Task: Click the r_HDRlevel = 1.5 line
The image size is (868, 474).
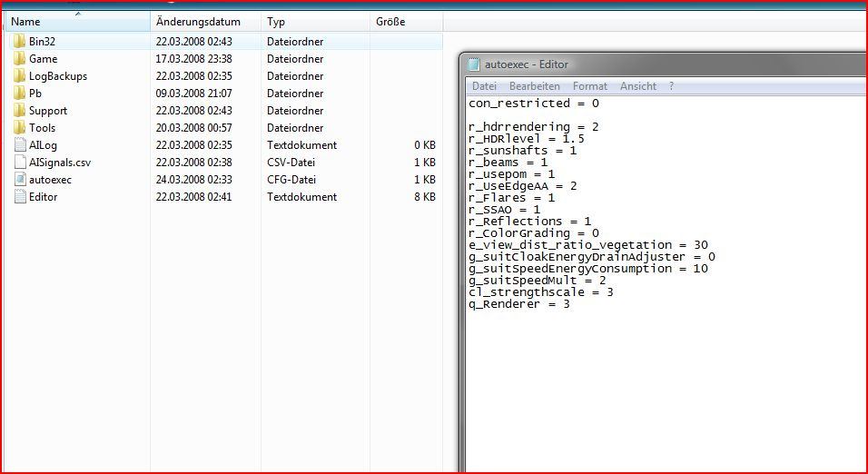Action: point(527,138)
